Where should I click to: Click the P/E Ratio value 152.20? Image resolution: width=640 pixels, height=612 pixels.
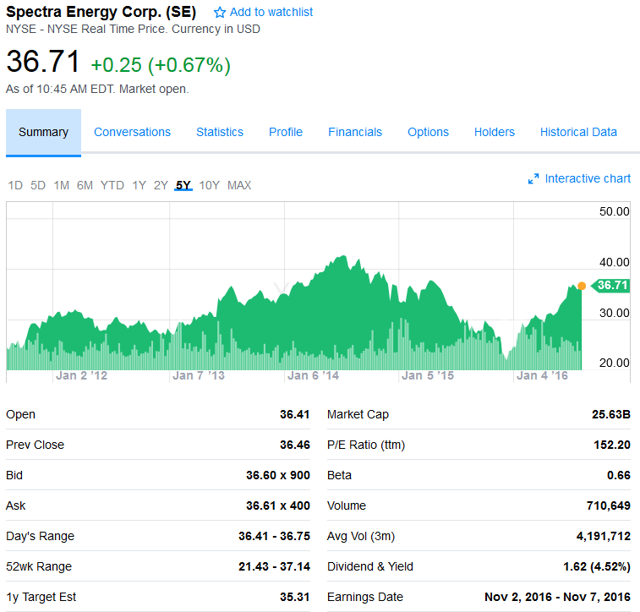[x=612, y=445]
